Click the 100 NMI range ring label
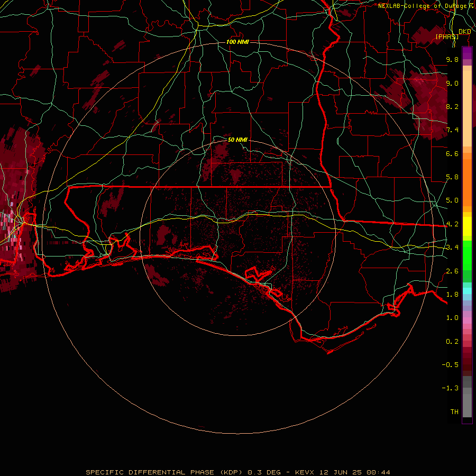The width and height of the screenshot is (476, 476). coord(237,42)
